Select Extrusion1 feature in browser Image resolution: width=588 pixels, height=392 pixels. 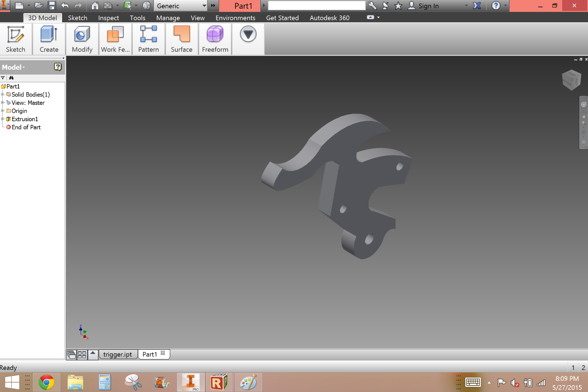pos(22,119)
